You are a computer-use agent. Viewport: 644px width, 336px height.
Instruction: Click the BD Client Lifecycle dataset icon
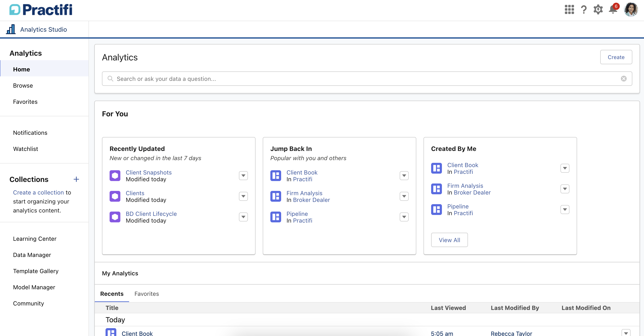pos(115,217)
